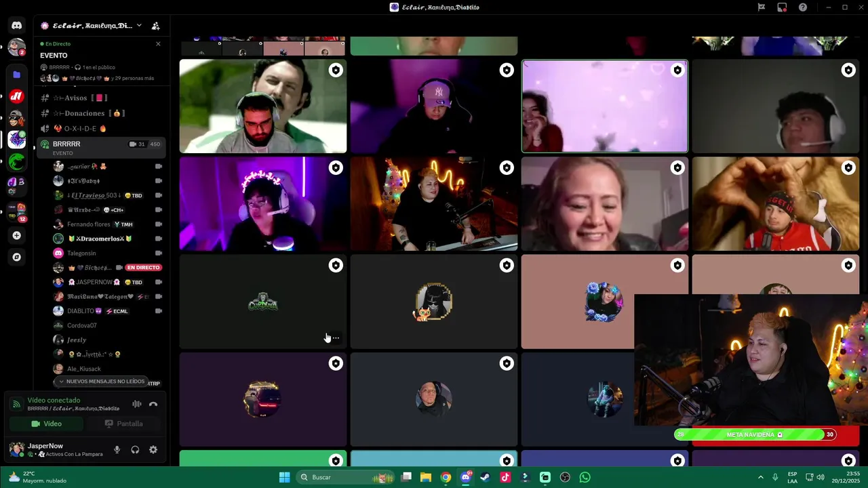The height and width of the screenshot is (488, 868).
Task: Click the taskbar Buscar search box
Action: point(346,477)
